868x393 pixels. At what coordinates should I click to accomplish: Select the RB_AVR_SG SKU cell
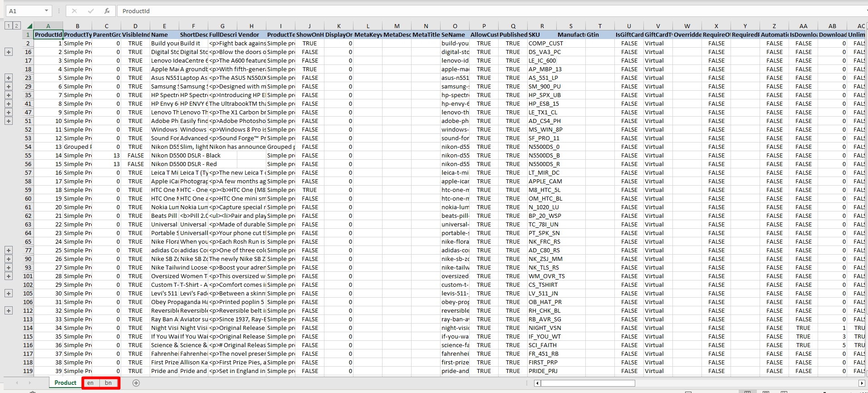coord(542,319)
